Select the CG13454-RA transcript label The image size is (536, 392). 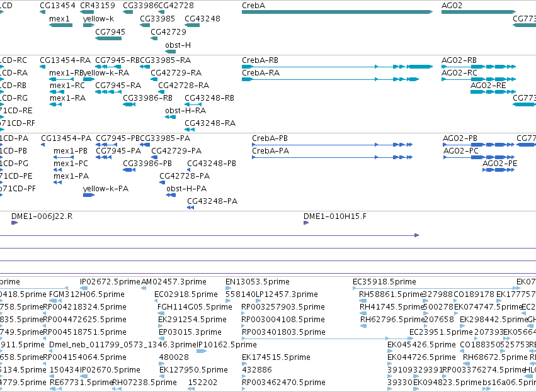click(65, 60)
